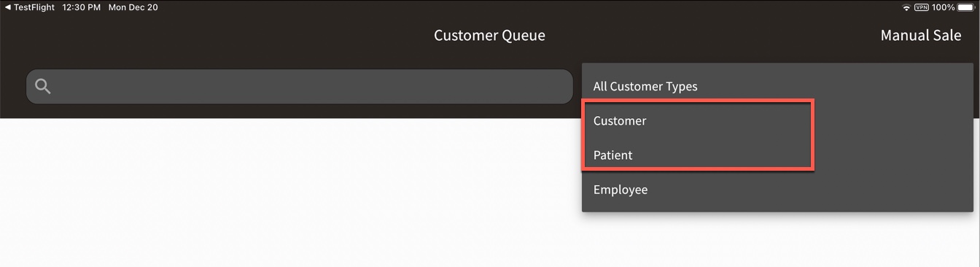The image size is (980, 267).
Task: Tap the Mon Dec 20 date
Action: (x=133, y=7)
